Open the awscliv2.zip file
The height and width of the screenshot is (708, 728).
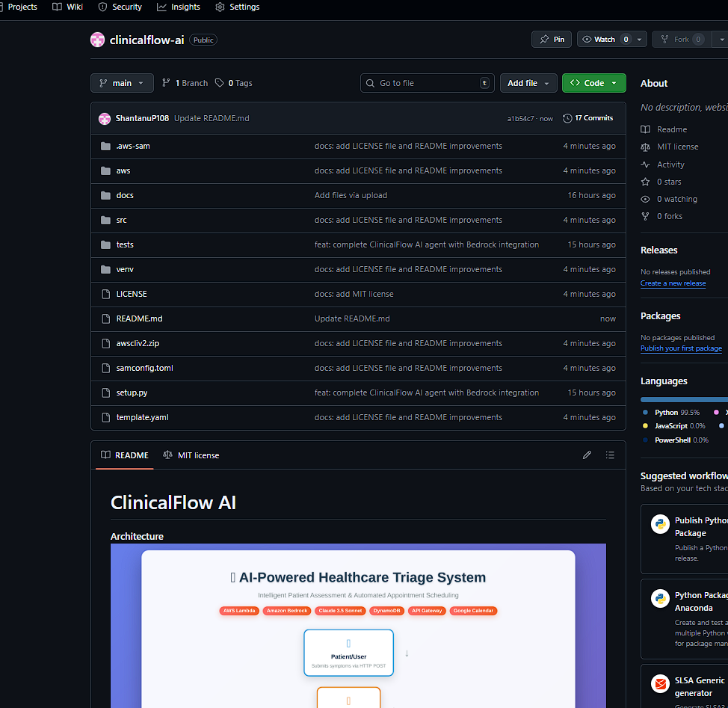138,343
